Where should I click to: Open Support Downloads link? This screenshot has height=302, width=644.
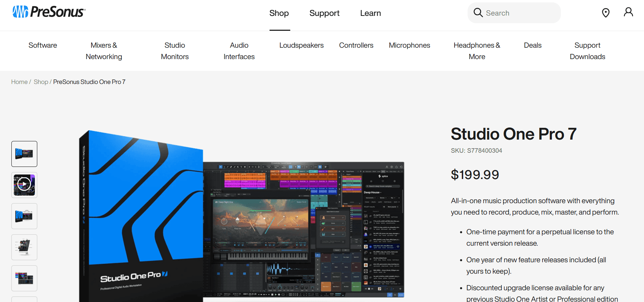pyautogui.click(x=587, y=51)
